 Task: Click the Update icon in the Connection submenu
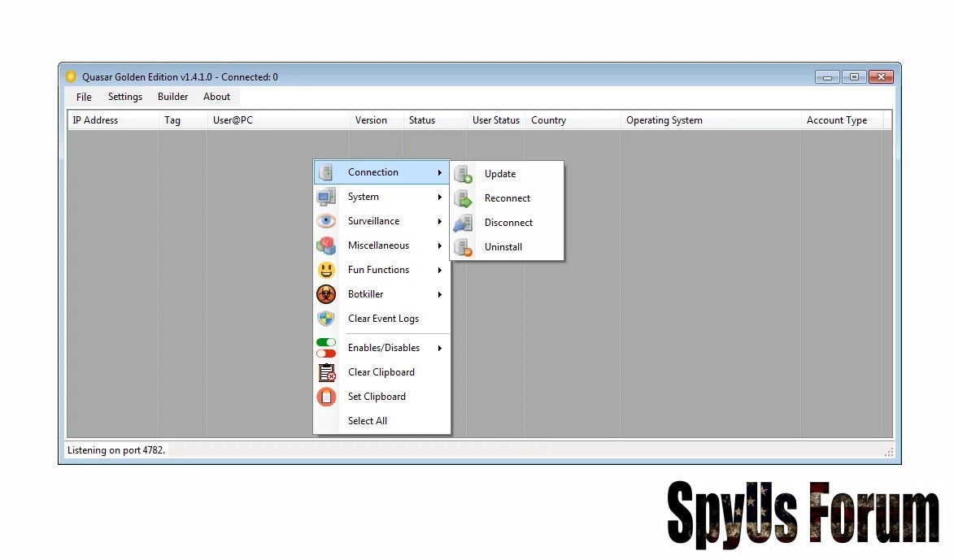(464, 174)
